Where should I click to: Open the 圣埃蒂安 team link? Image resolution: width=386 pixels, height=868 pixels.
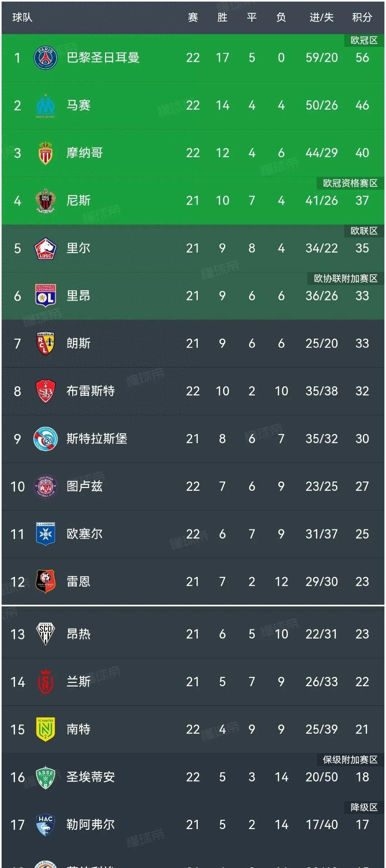click(x=90, y=777)
